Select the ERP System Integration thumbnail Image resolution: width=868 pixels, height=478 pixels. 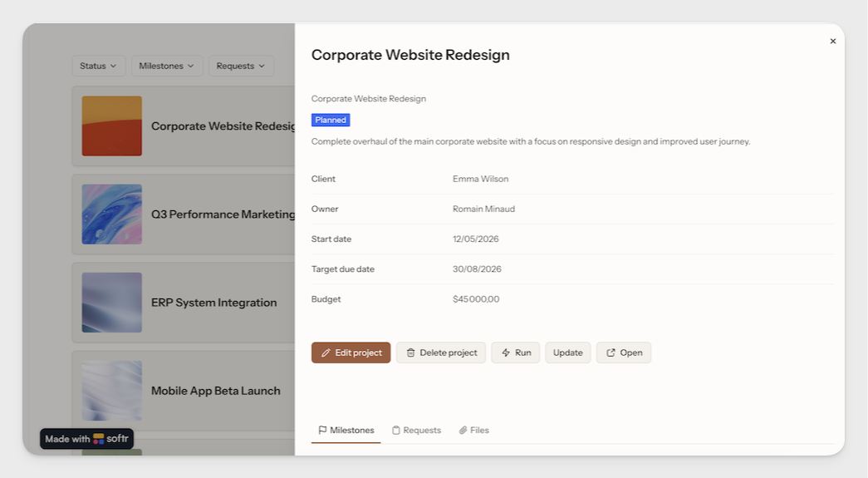[x=112, y=303]
